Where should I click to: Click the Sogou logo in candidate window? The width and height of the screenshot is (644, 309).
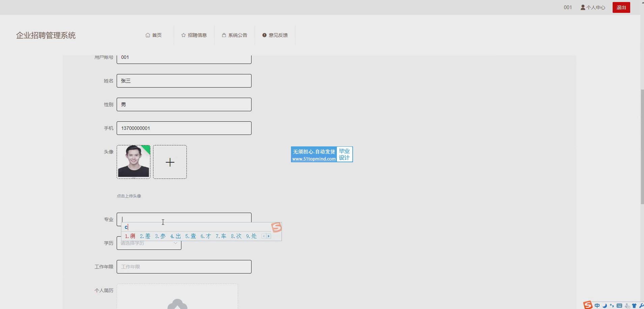click(276, 227)
